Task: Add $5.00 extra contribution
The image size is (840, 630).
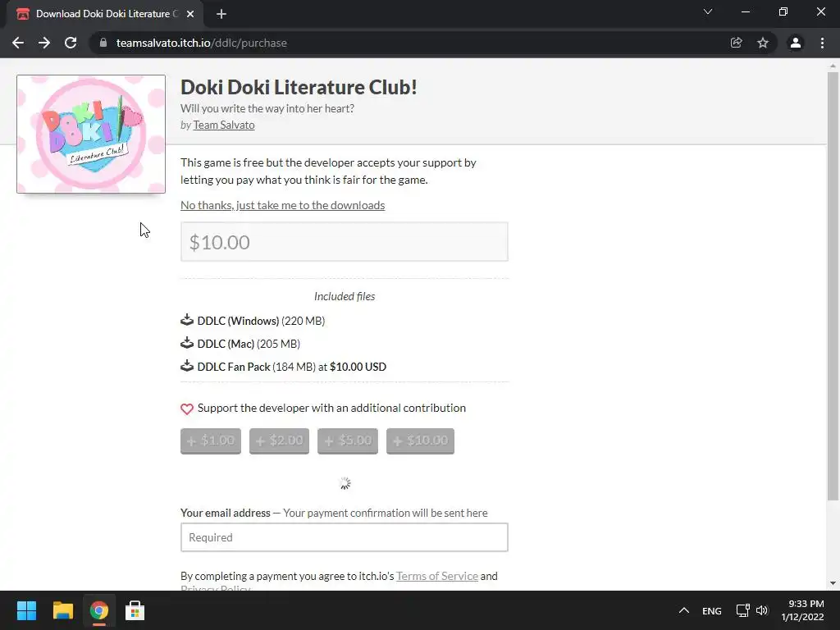Action: point(348,441)
